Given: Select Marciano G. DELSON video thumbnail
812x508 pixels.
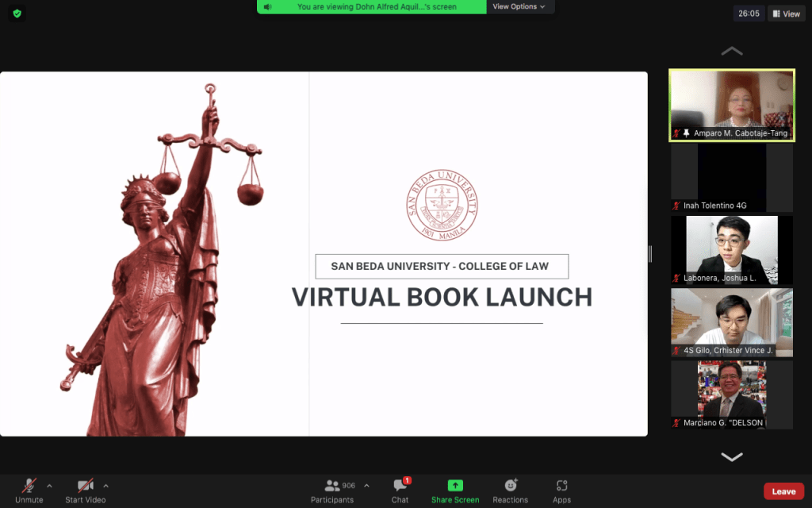Looking at the screenshot, I should (x=731, y=394).
